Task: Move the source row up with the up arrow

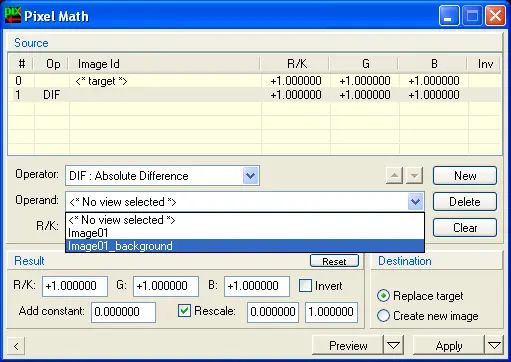Action: tap(394, 175)
